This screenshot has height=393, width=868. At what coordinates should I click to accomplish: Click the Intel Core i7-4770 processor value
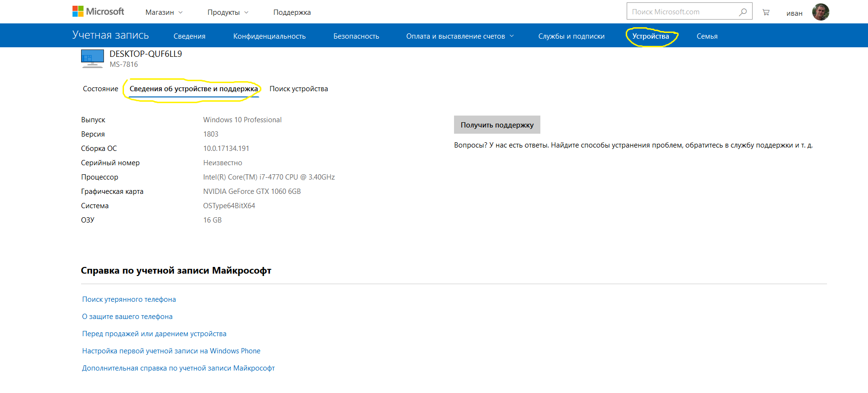(x=269, y=177)
